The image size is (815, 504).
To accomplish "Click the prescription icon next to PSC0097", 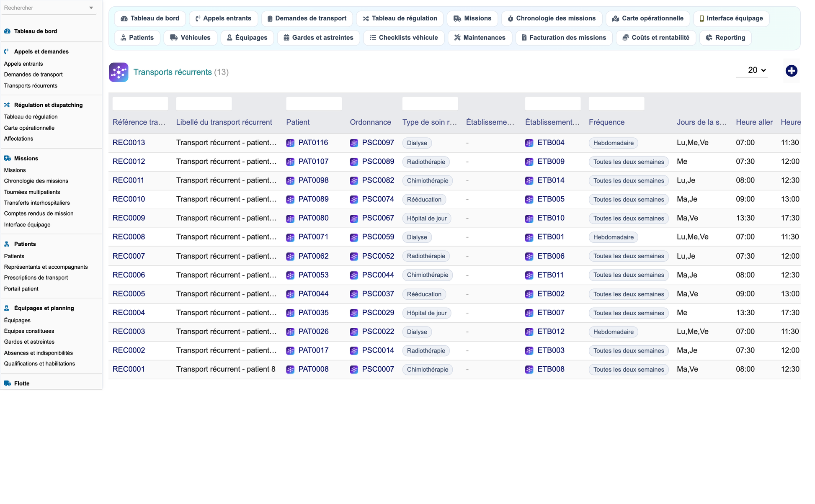I will tap(354, 143).
